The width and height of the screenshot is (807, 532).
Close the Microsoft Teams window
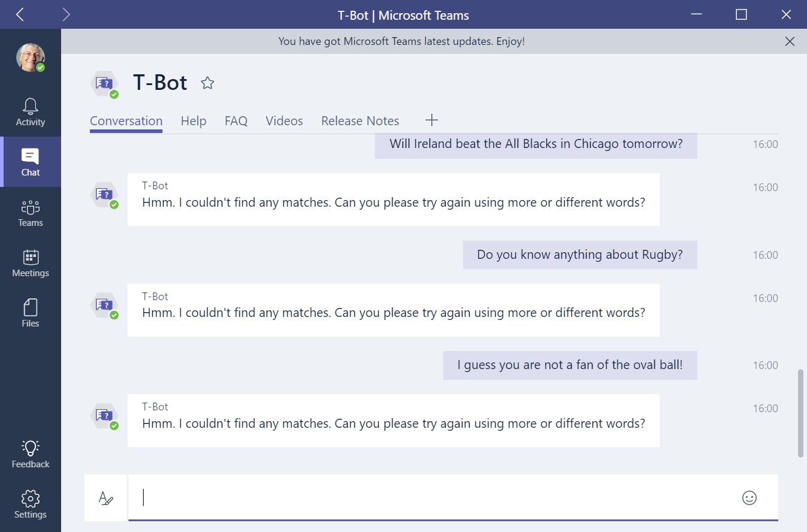787,14
